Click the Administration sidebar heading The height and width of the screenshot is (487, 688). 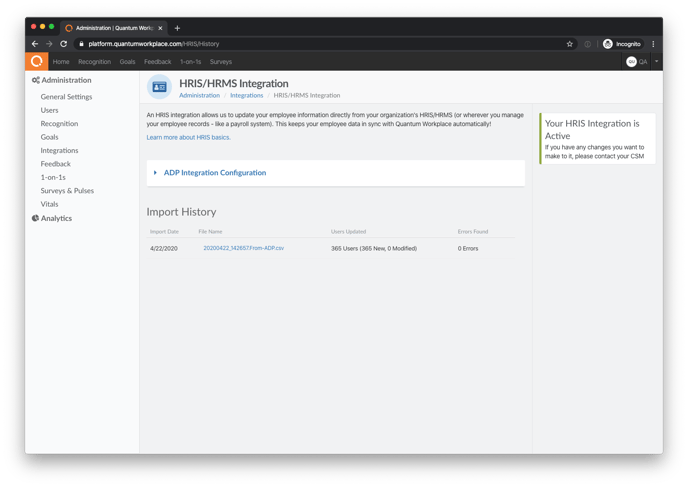click(66, 80)
